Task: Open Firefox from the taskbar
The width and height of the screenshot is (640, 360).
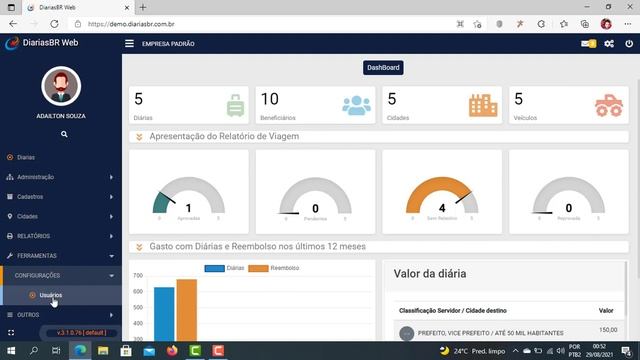Action: pos(172,351)
